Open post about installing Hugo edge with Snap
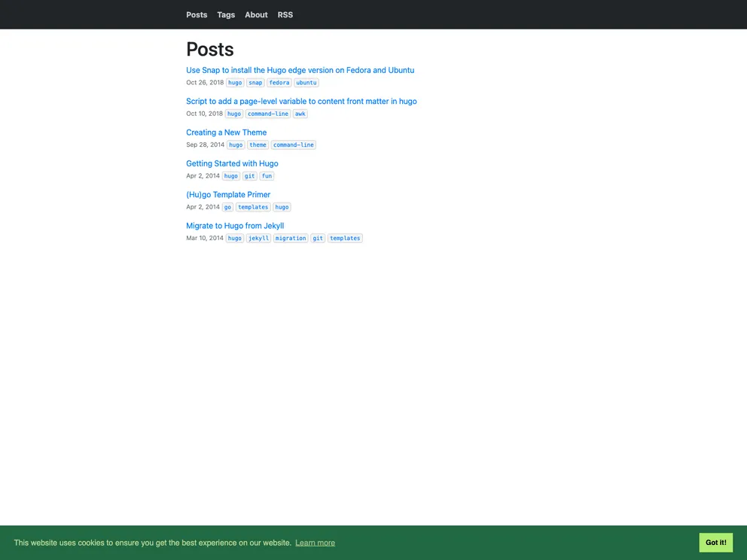The image size is (747, 560). click(300, 69)
